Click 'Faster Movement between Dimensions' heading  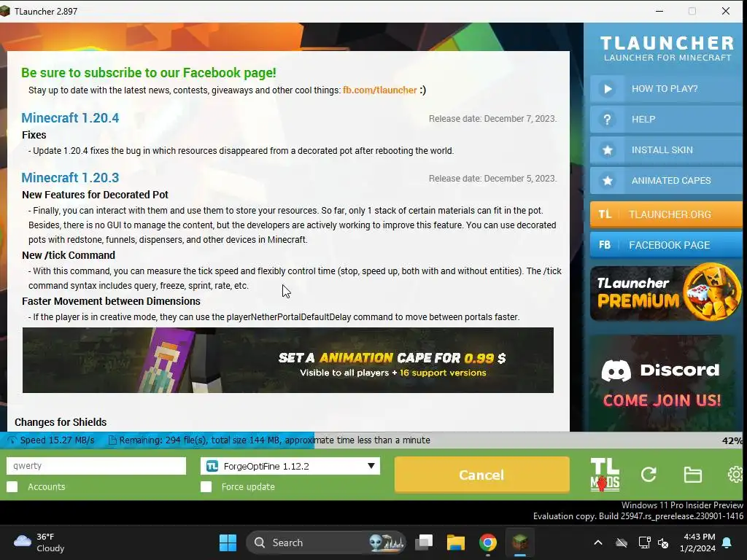pyautogui.click(x=111, y=301)
